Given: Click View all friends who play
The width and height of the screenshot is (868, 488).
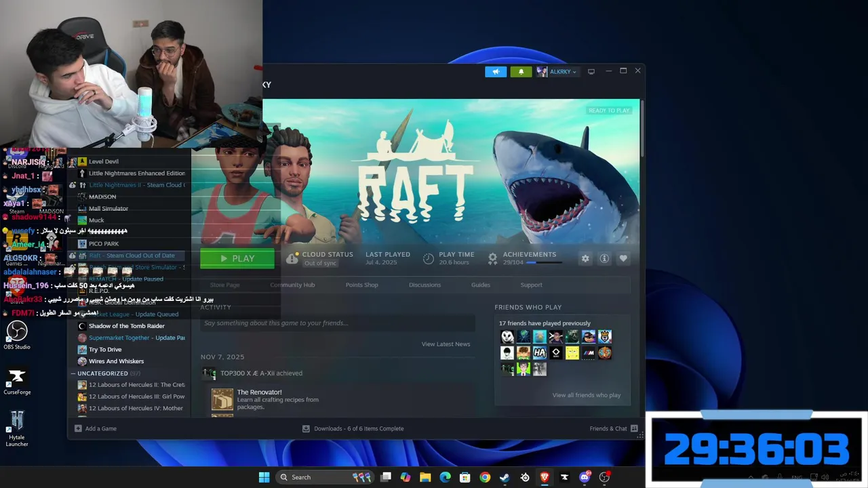Looking at the screenshot, I should click(587, 395).
